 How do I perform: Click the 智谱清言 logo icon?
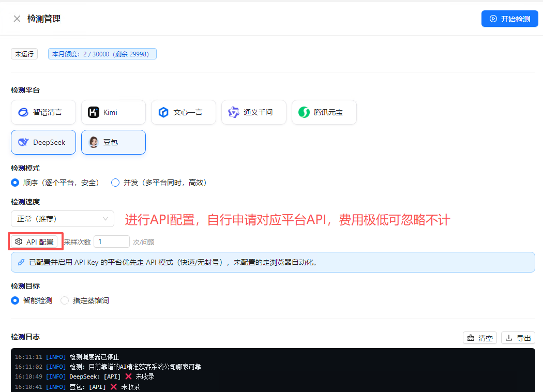pyautogui.click(x=23, y=112)
